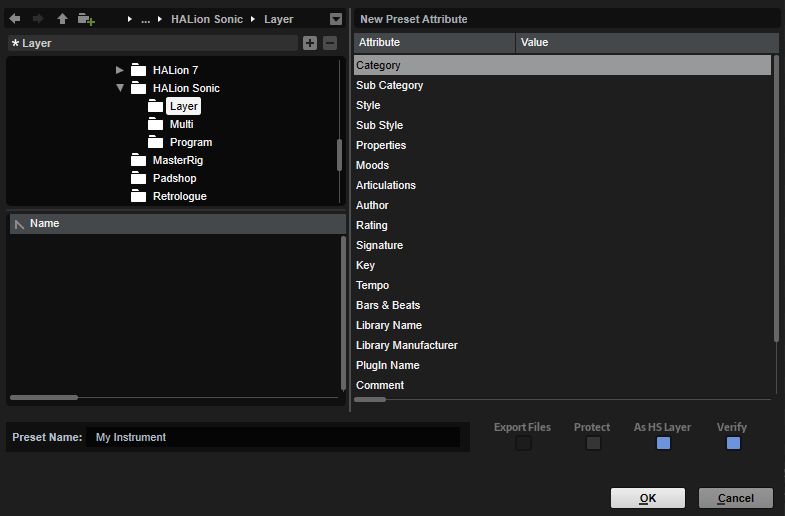This screenshot has width=785, height=516.
Task: Click the Padshop folder icon
Action: click(x=139, y=178)
